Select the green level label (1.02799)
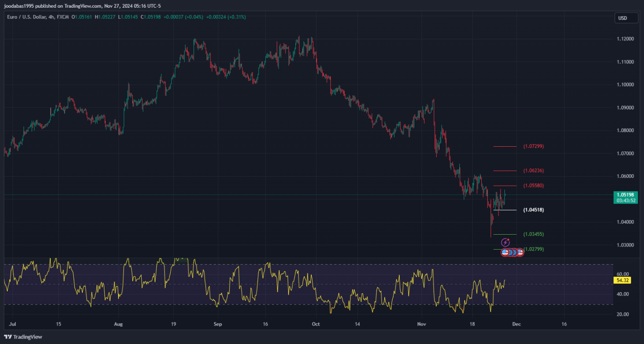Image resolution: width=644 pixels, height=344 pixels. (533, 249)
